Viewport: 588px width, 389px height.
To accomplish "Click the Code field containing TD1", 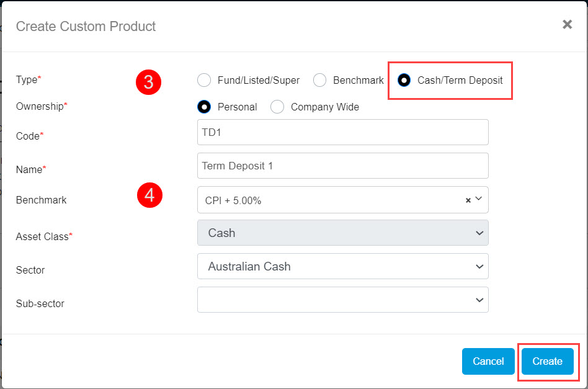I will point(342,132).
